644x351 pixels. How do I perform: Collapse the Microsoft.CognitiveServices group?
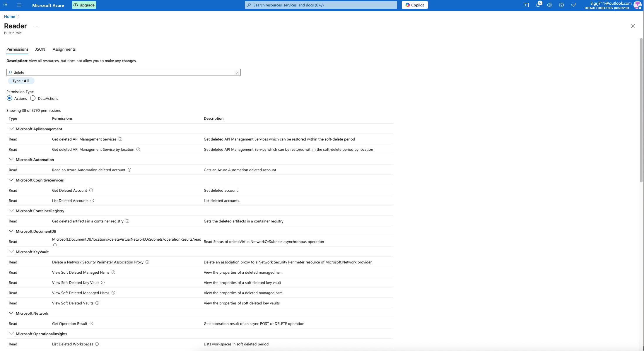click(x=11, y=180)
